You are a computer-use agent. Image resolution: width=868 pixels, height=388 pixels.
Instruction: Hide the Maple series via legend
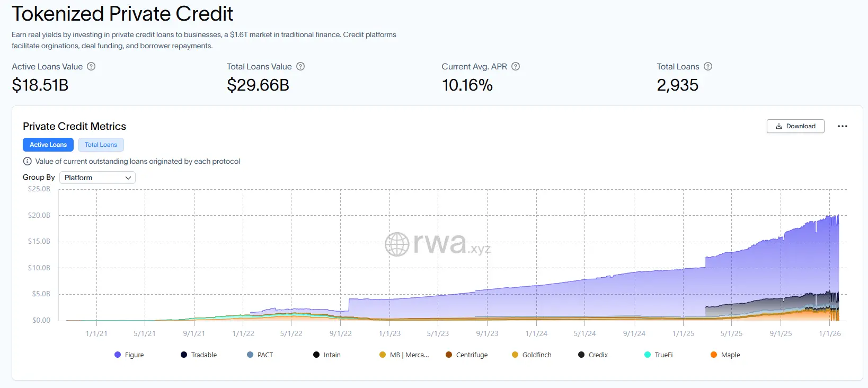(x=725, y=355)
